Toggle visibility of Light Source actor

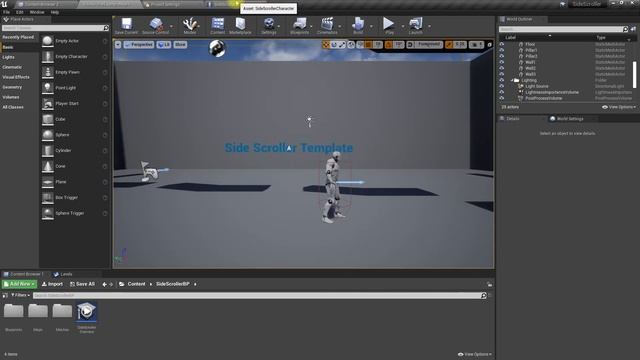tap(502, 86)
